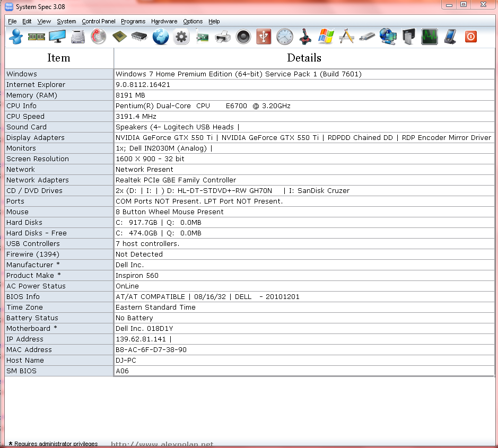Viewport: 498px width, 448px height.
Task: Open the PDA handheld device icon
Action: click(450, 37)
